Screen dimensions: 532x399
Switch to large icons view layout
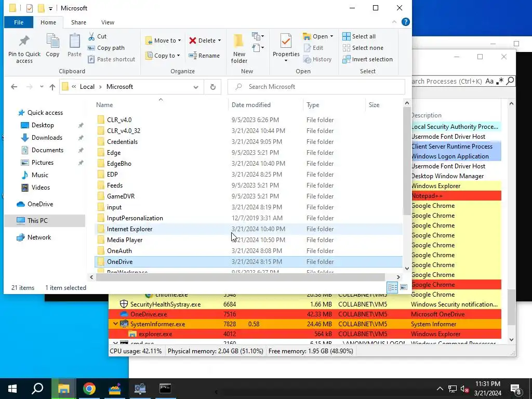coord(404,288)
